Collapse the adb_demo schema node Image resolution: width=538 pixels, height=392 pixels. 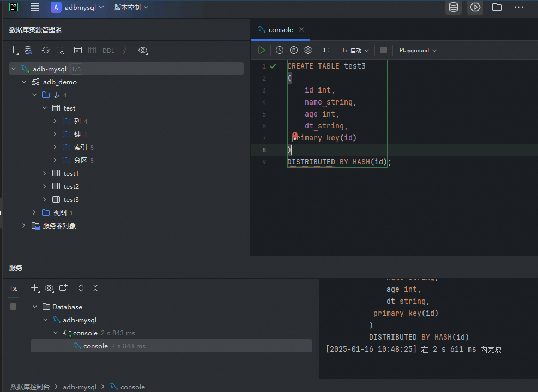[24, 82]
